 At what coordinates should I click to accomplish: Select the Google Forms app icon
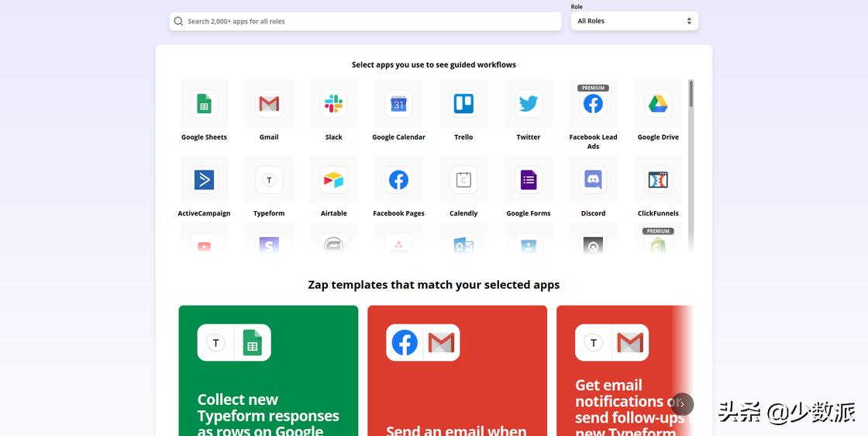click(528, 180)
